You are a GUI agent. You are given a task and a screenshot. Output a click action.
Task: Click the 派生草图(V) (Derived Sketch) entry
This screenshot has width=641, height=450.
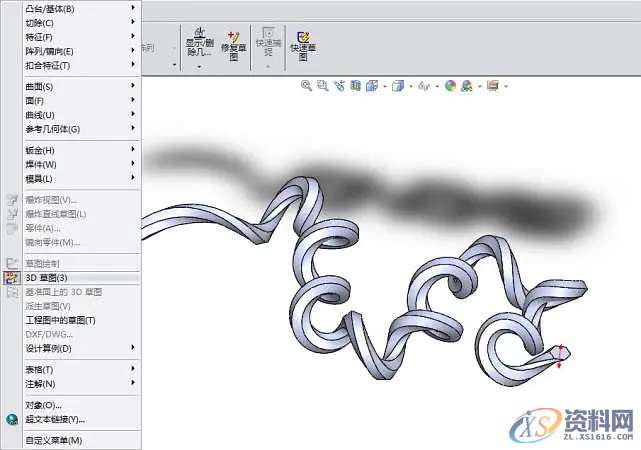[81, 306]
